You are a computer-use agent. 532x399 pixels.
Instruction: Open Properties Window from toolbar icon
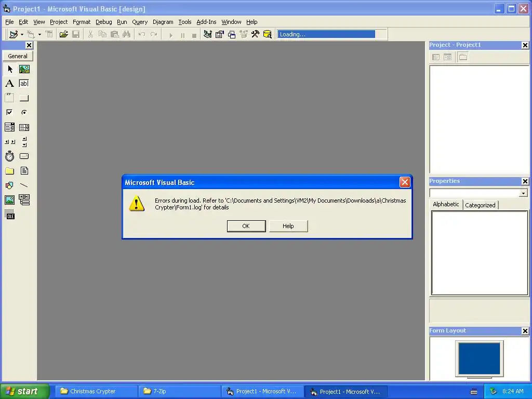pyautogui.click(x=220, y=34)
